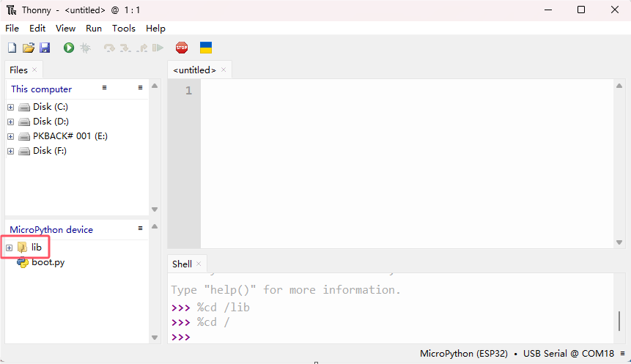Screen dimensions: 631x364
Task: Save the current script with the disk icon
Action: (45, 48)
